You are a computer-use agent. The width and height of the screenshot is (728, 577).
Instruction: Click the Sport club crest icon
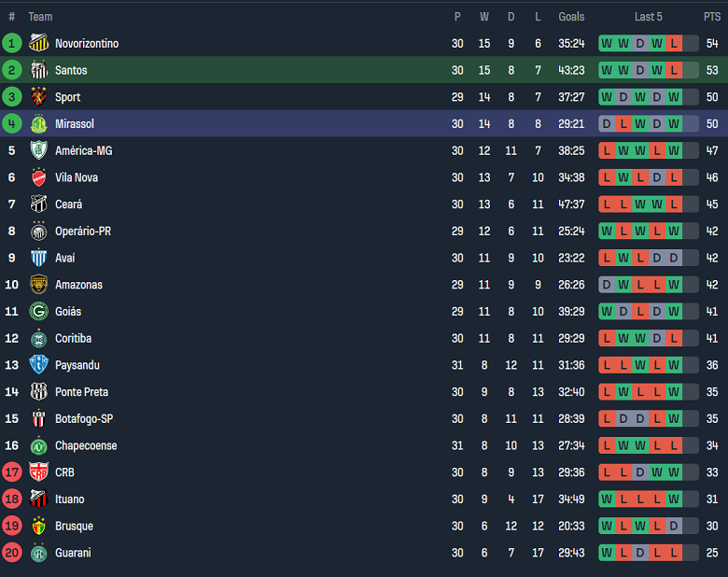coord(38,97)
